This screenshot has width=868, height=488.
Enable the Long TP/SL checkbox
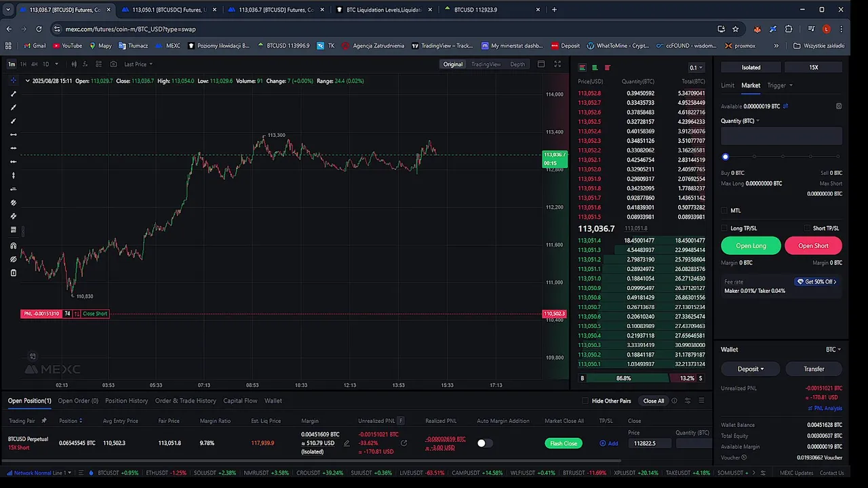coord(724,228)
